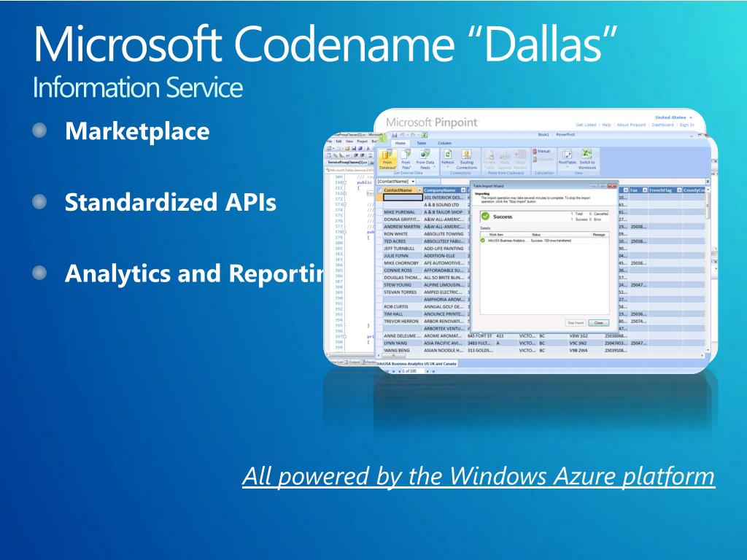Click the About Pinpoint link
Viewport: 747px width, 560px height.
(631, 125)
